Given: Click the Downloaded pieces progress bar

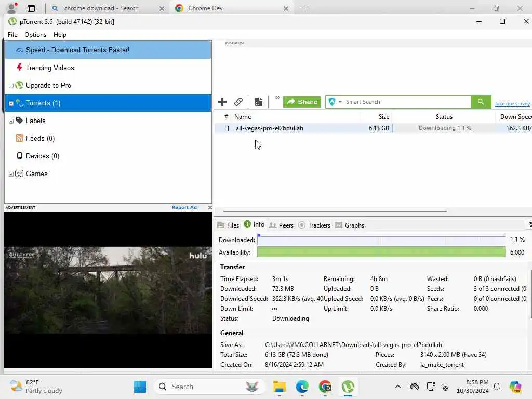Looking at the screenshot, I should 381,240.
